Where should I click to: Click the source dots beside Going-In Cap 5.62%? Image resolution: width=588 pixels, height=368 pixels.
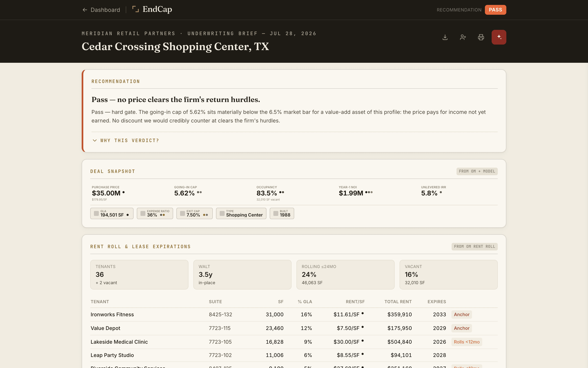[x=199, y=192]
